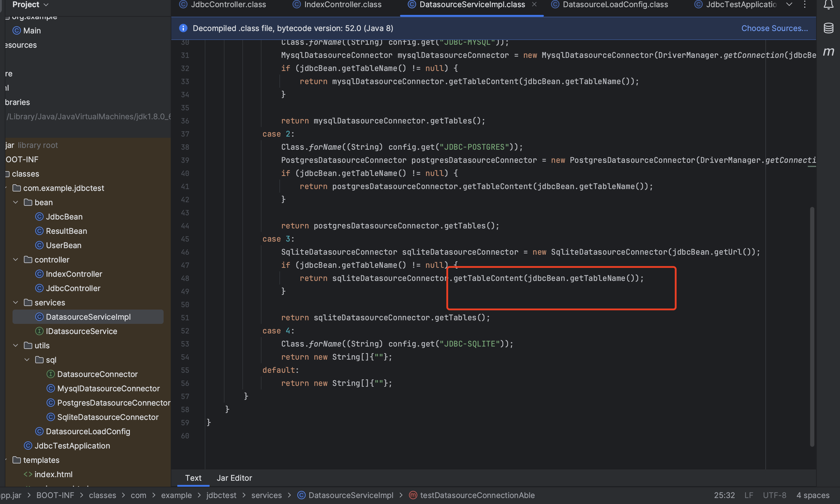Open the Database tool window icon
The width and height of the screenshot is (840, 504).
coord(828,28)
